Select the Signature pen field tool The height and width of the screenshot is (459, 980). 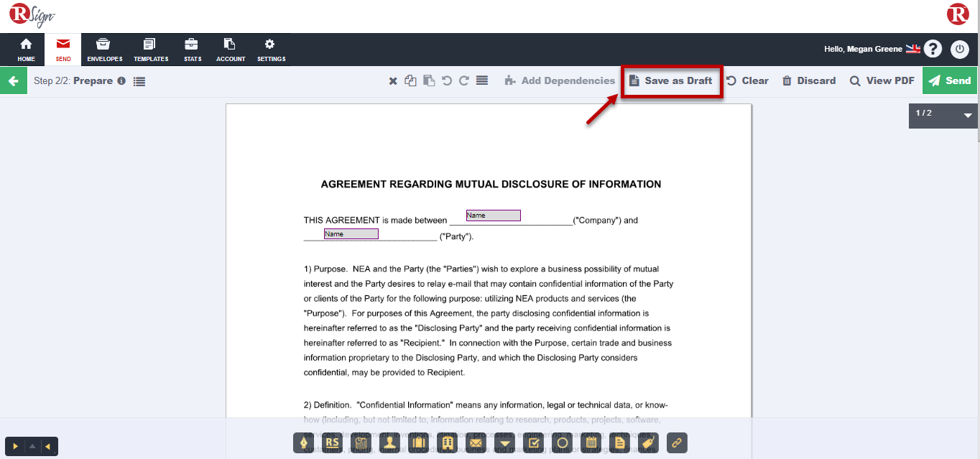[303, 443]
